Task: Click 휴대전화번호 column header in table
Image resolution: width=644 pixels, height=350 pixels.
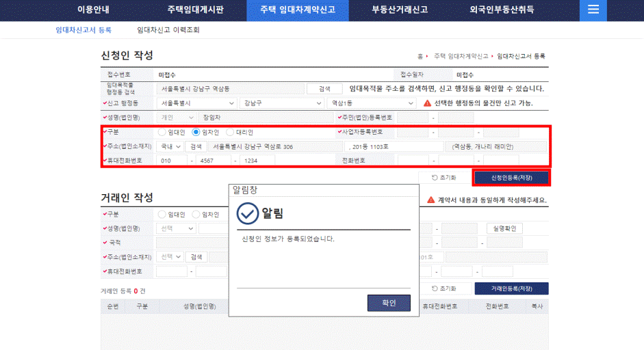Action: tap(440, 306)
